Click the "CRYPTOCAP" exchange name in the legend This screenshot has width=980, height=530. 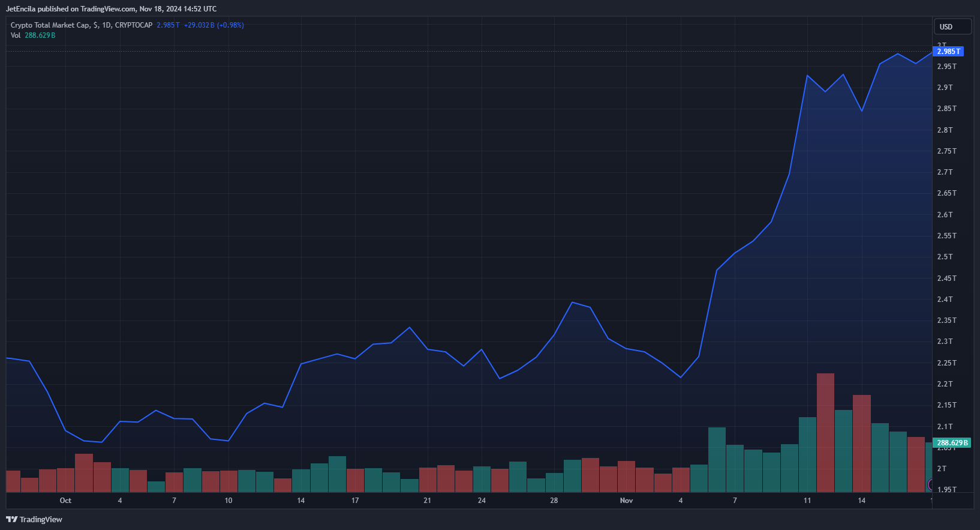pos(134,25)
